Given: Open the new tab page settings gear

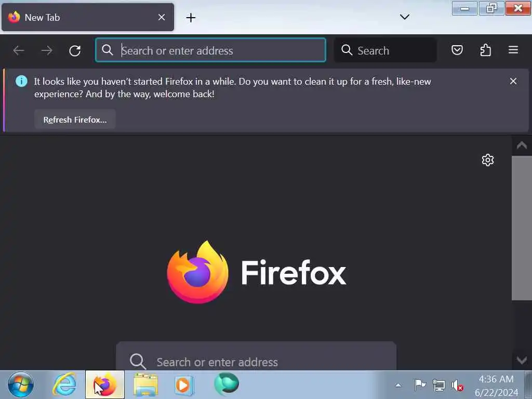Looking at the screenshot, I should tap(487, 160).
